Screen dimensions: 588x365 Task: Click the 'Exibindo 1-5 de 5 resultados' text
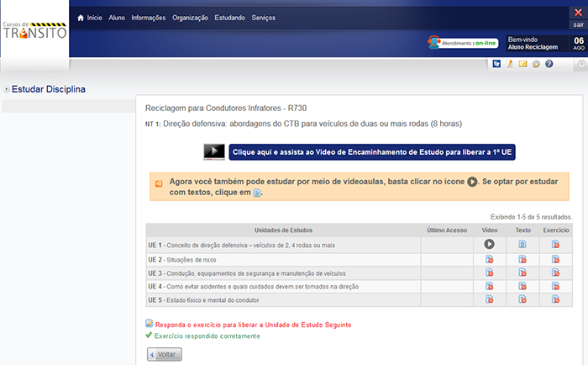pos(531,217)
